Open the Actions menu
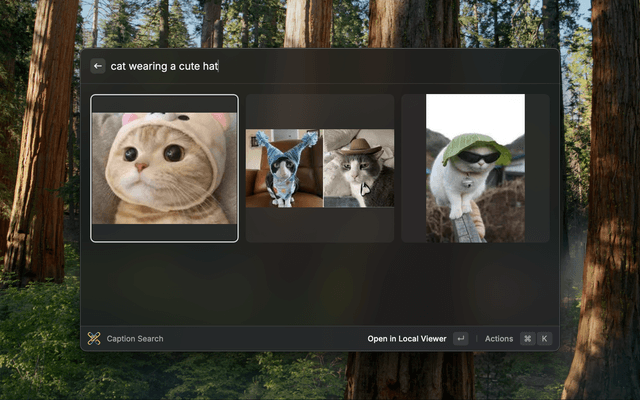This screenshot has width=640, height=400. tap(499, 339)
